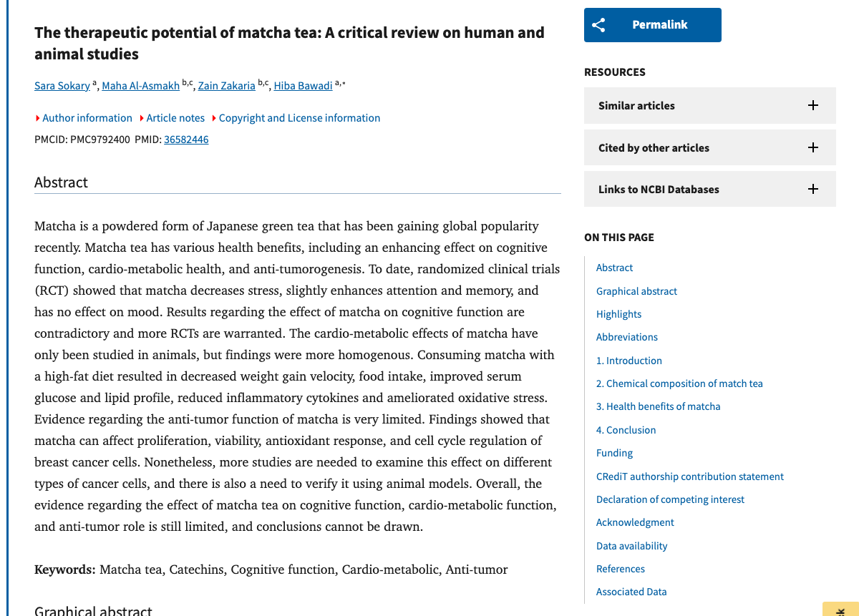Expand the Article notes section

tap(175, 117)
